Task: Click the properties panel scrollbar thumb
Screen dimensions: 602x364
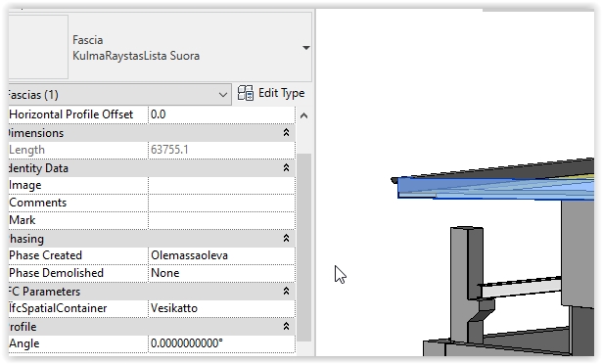Action: 303,247
